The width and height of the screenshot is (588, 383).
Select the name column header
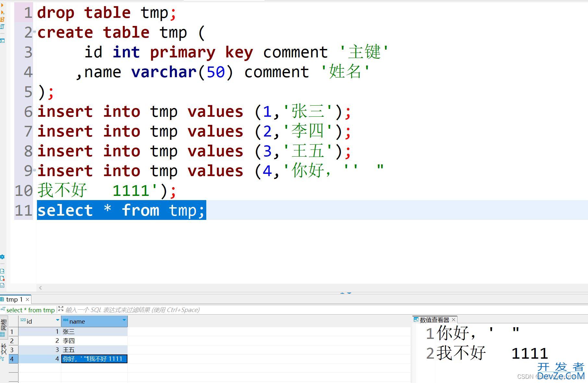coord(94,321)
